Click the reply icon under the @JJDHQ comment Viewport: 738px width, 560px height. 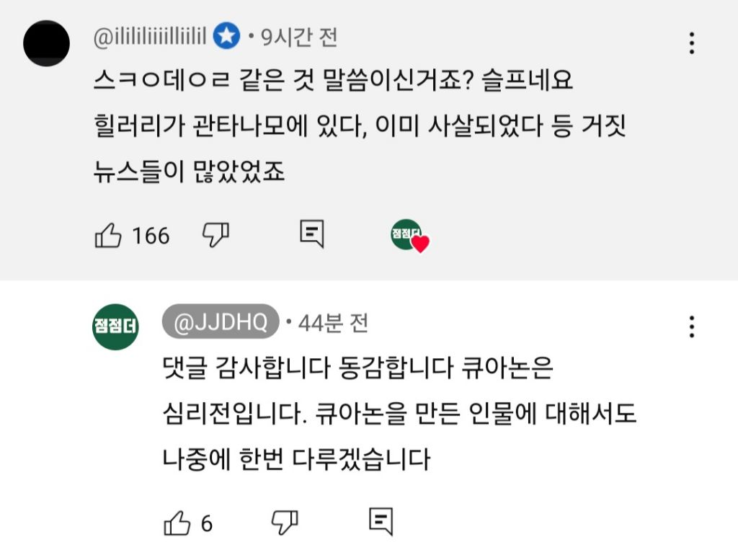381,522
